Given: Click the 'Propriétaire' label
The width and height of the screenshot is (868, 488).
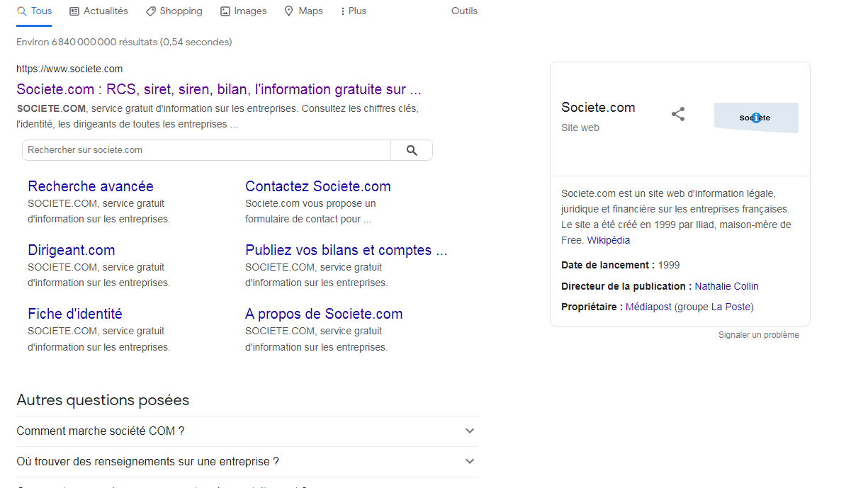Looking at the screenshot, I should (x=592, y=307).
